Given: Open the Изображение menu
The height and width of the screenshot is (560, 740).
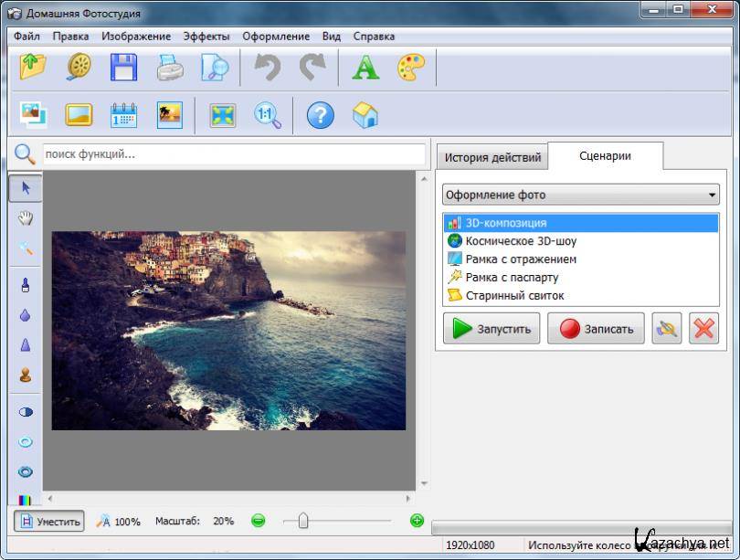Looking at the screenshot, I should click(136, 37).
